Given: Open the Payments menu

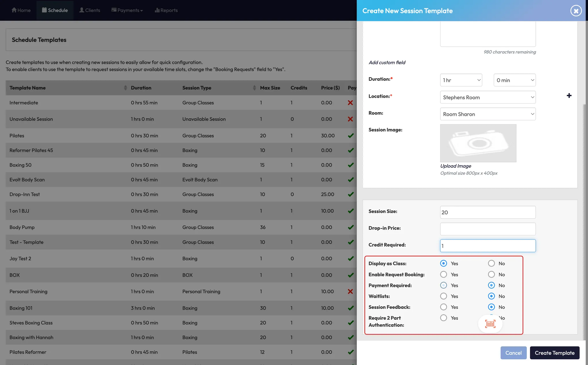Looking at the screenshot, I should (x=127, y=10).
